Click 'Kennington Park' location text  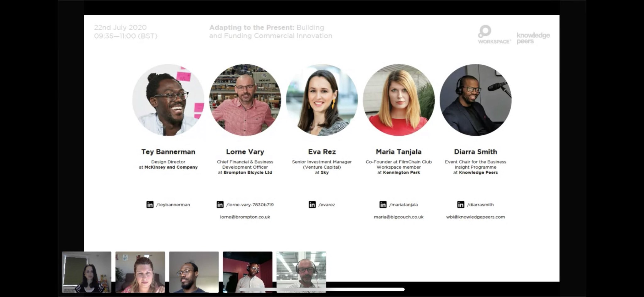click(402, 173)
